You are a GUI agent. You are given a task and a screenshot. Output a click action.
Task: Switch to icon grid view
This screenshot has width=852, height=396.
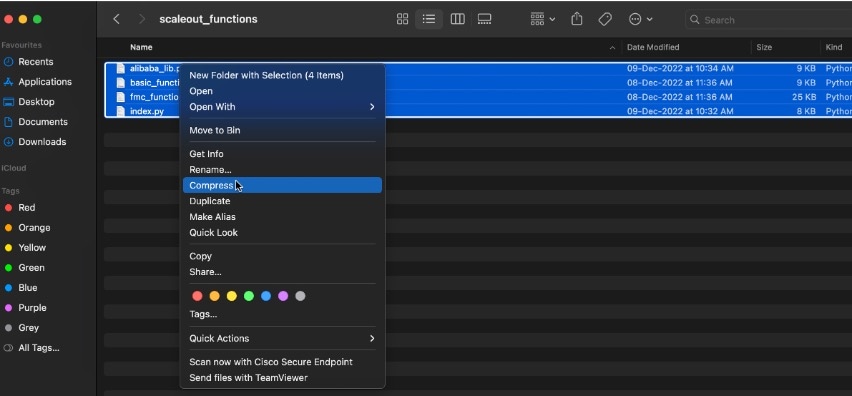click(403, 20)
